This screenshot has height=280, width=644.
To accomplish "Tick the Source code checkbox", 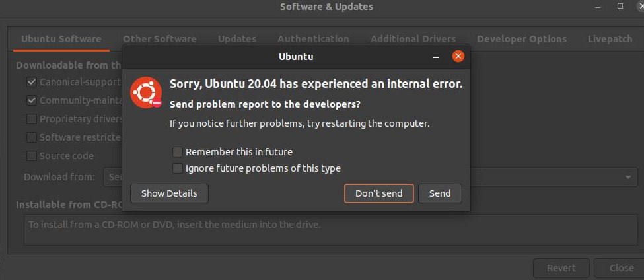I will (x=31, y=156).
